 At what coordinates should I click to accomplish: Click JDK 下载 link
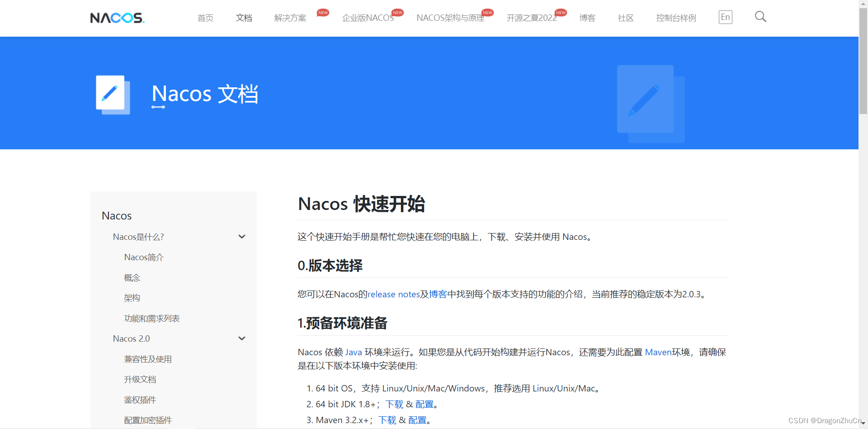coord(395,404)
